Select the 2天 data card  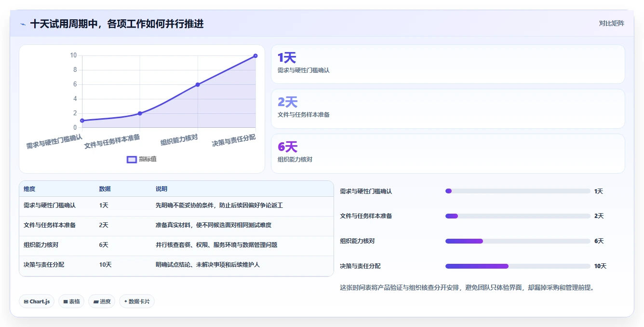click(448, 109)
